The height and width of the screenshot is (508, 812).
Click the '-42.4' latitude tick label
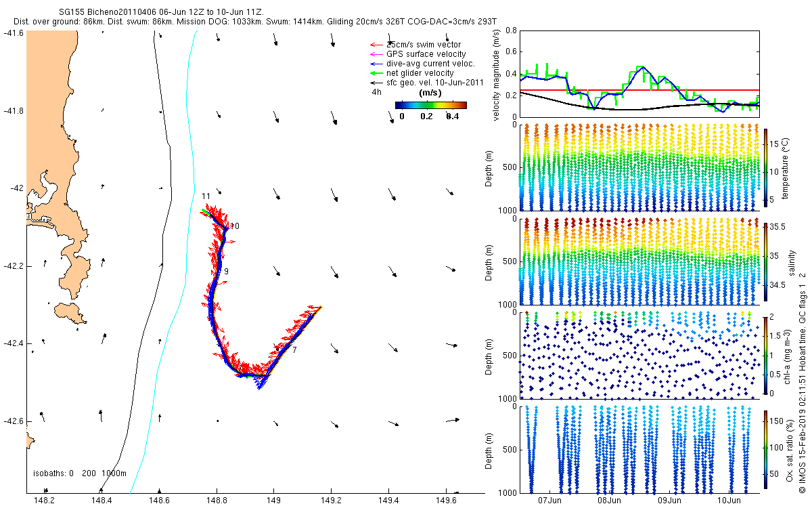click(x=13, y=344)
